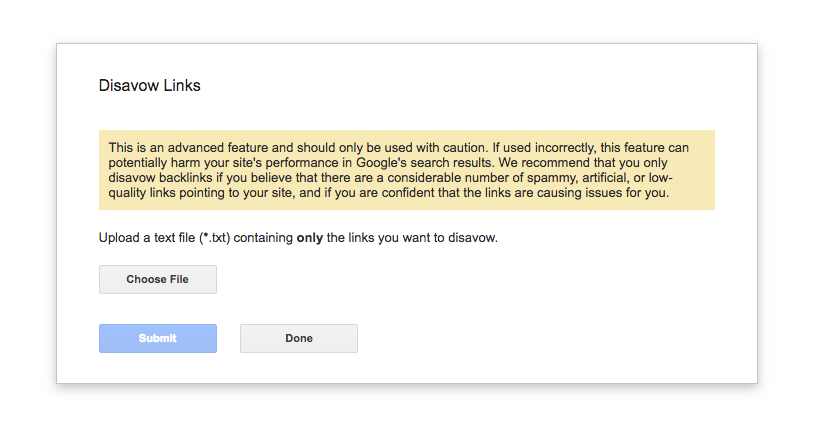The width and height of the screenshot is (833, 448).
Task: Click the yellow warning banner
Action: pyautogui.click(x=406, y=170)
